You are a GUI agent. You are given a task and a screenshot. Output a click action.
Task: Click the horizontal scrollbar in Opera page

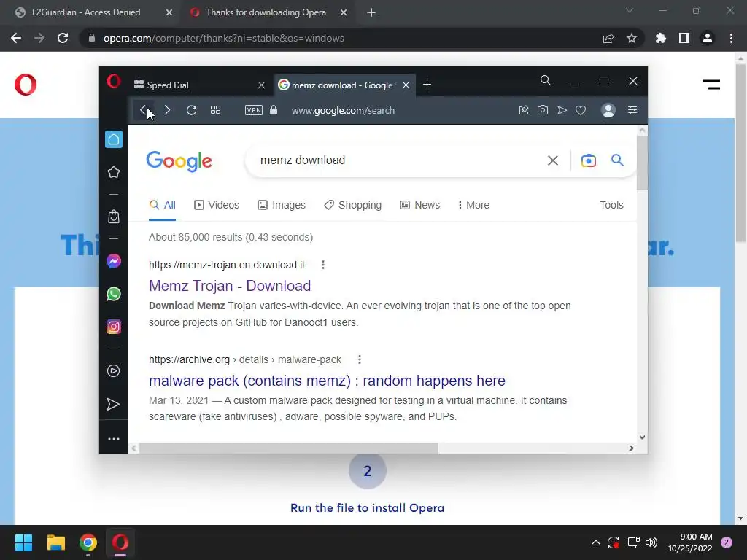click(x=288, y=448)
